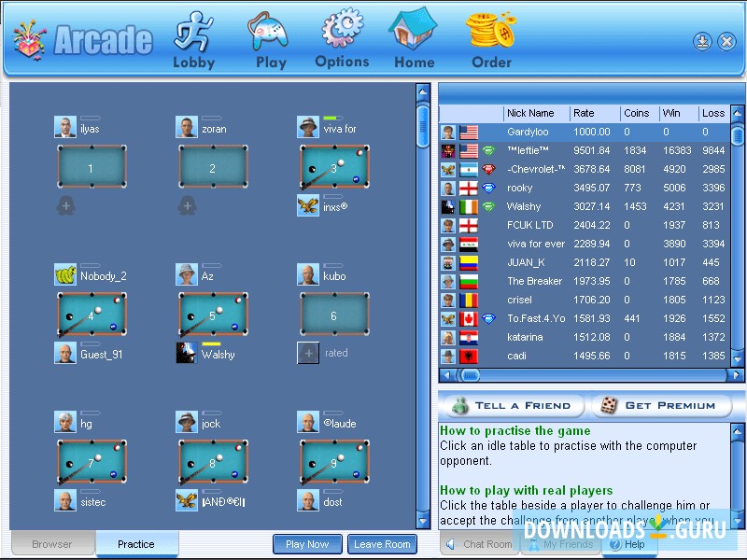The height and width of the screenshot is (560, 747).
Task: Select the inxs eagle avatar
Action: [x=308, y=205]
